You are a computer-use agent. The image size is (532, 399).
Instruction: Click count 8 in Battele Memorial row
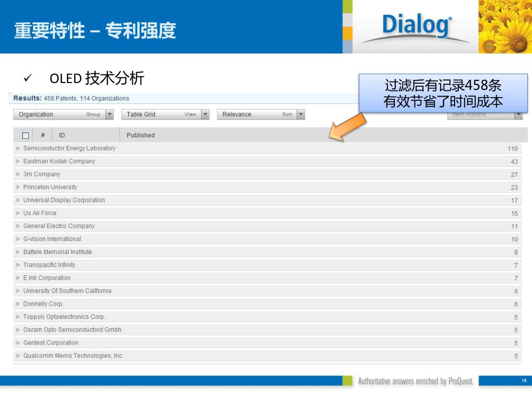516,252
